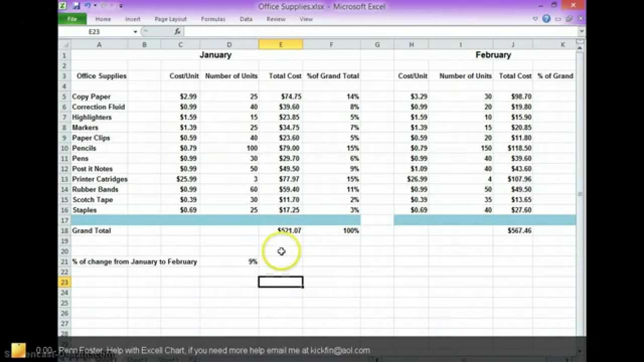Image resolution: width=644 pixels, height=362 pixels.
Task: Click the Save icon in Quick Access Toolbar
Action: (76, 6)
